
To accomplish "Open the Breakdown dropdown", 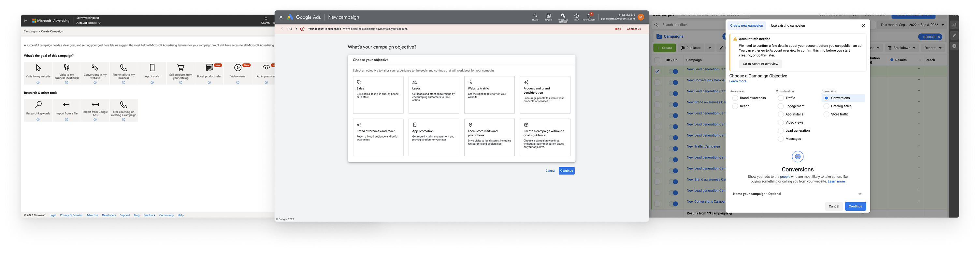I will point(901,48).
